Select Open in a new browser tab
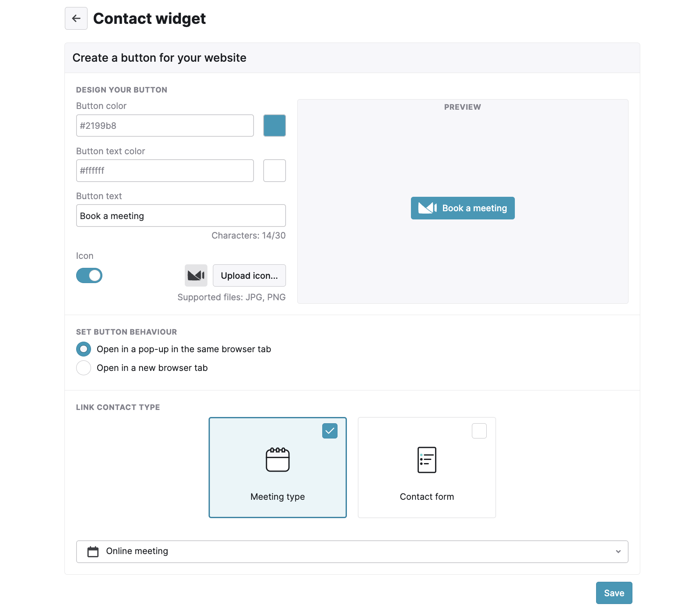 point(84,368)
